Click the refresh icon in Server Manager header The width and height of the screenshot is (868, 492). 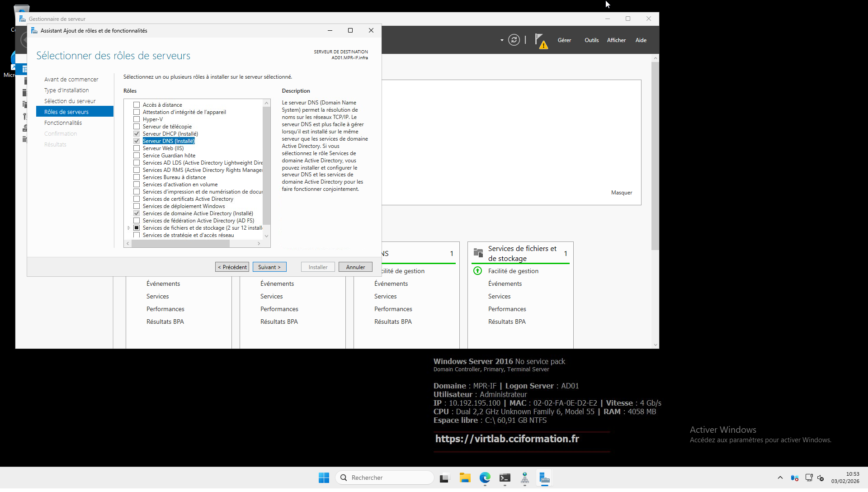click(514, 40)
